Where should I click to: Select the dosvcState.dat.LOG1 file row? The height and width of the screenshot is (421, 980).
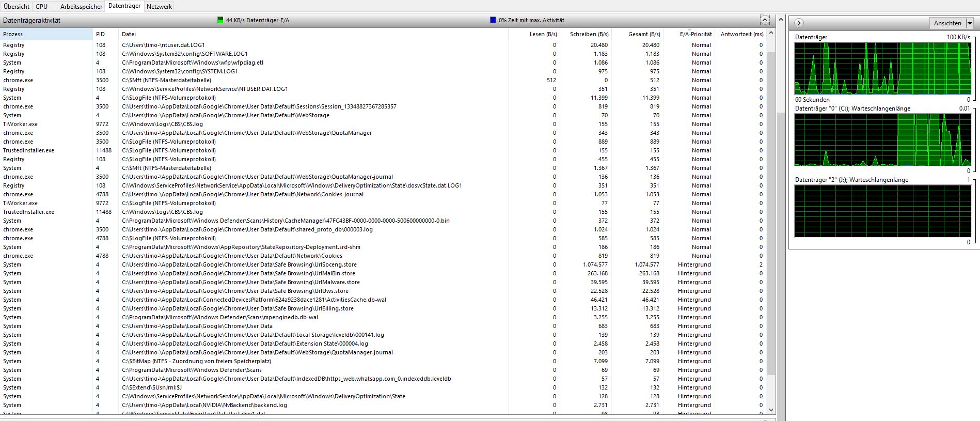click(x=383, y=185)
